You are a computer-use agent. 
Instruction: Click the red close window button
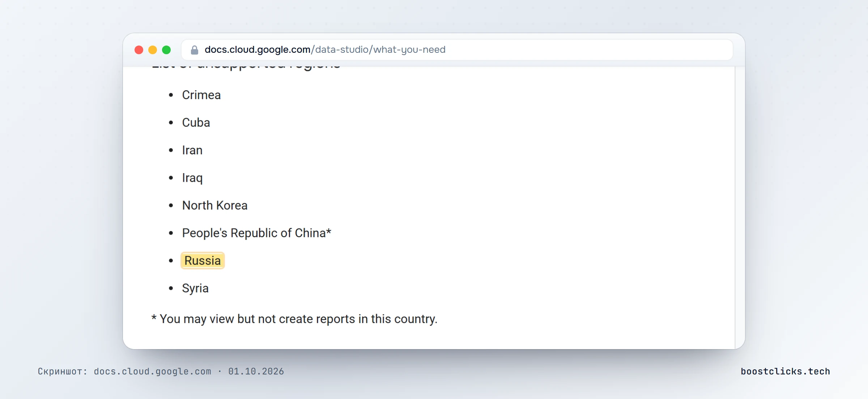click(139, 50)
